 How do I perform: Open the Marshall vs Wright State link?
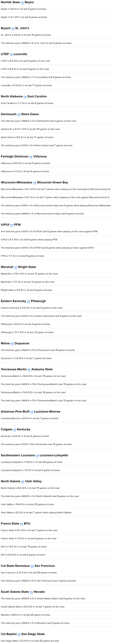click(x=15, y=267)
